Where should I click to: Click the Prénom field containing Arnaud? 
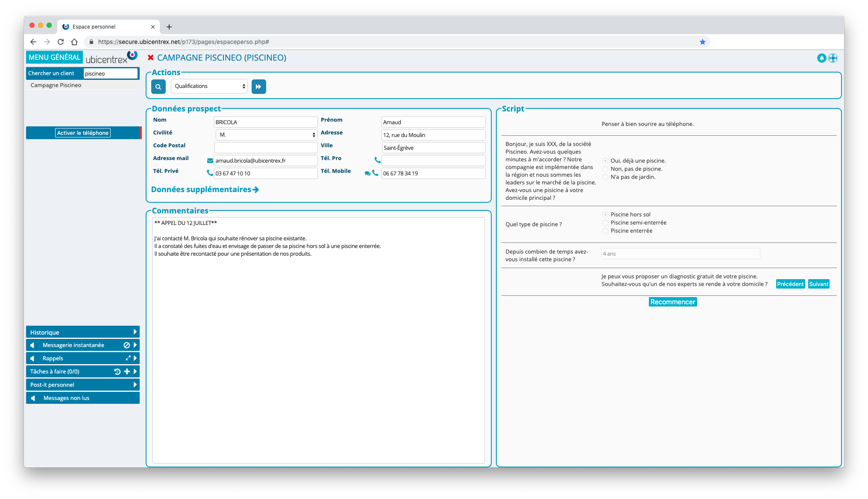click(433, 122)
